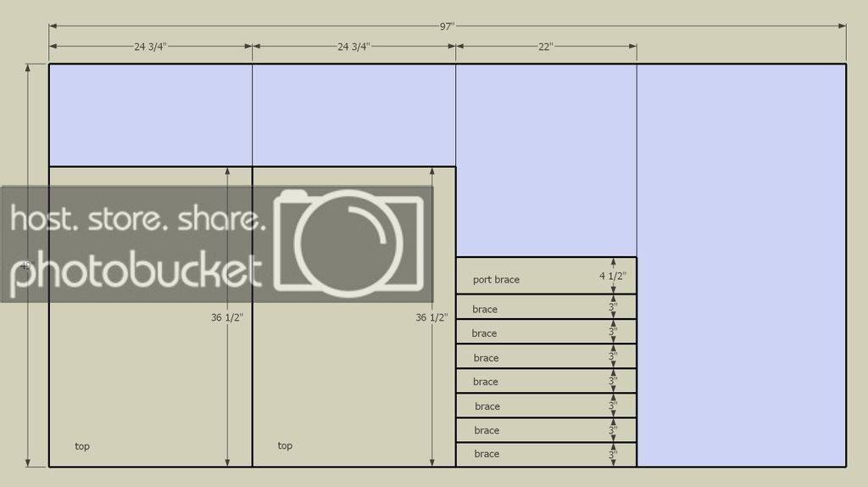This screenshot has width=868, height=487.
Task: Click the 24 3/4" dimension above the leftmost panel
Action: click(x=150, y=47)
